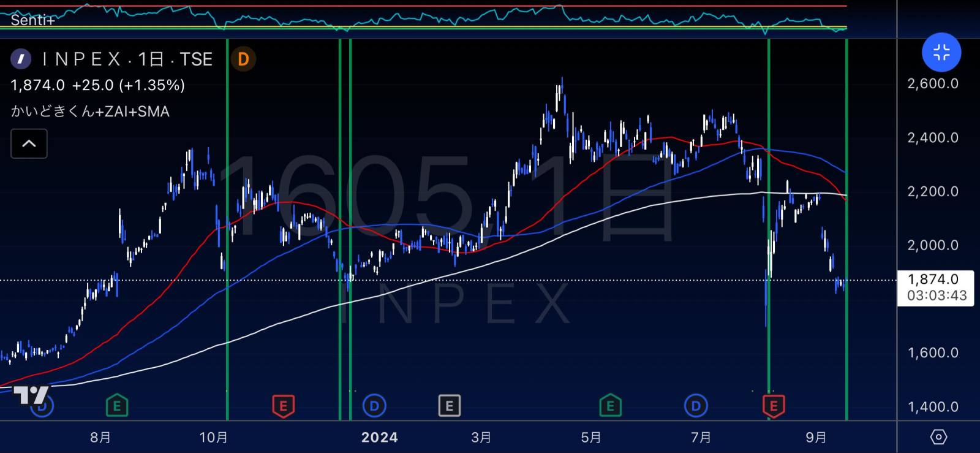Tap the orange D delayed-data badge

243,59
